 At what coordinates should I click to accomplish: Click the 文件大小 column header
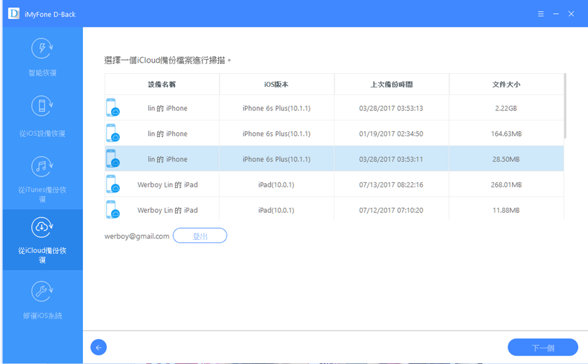coord(506,84)
